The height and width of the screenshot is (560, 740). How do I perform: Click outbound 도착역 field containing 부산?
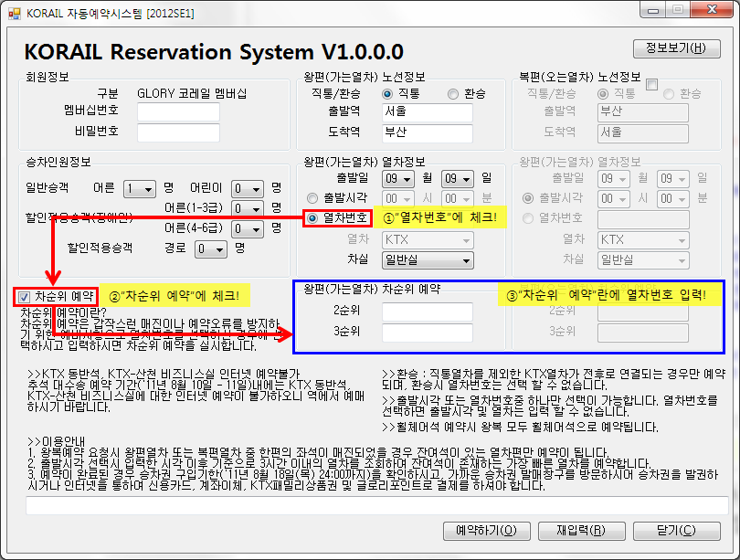click(x=428, y=133)
